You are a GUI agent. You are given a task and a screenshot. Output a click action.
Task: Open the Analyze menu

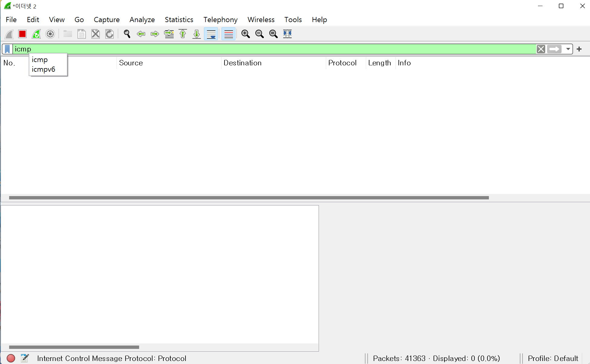[142, 20]
